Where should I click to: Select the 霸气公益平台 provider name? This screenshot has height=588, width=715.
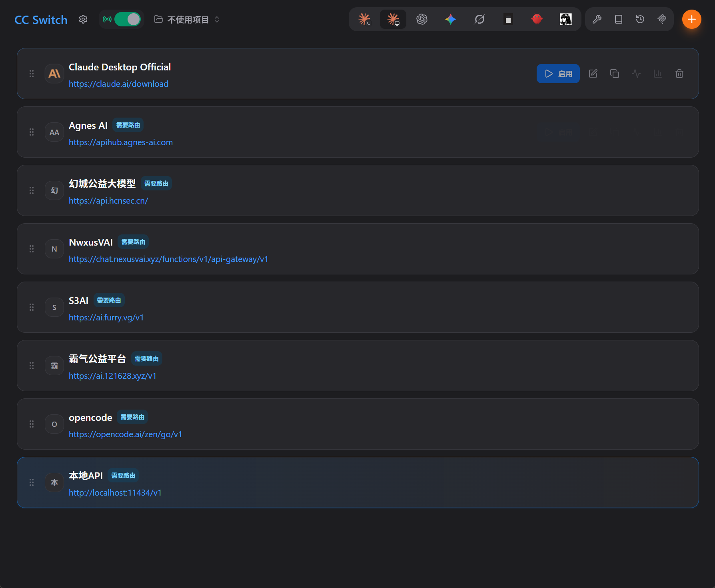tap(97, 359)
